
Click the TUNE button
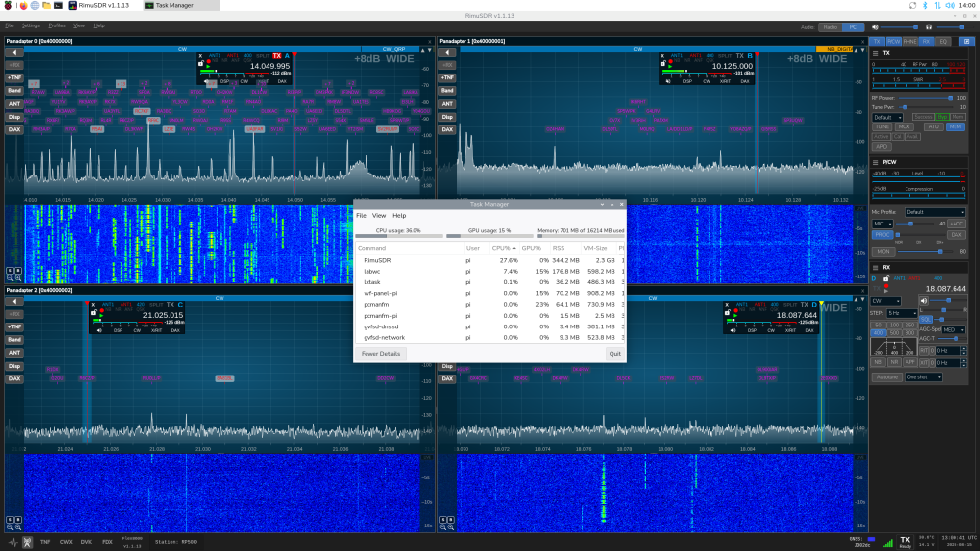pyautogui.click(x=882, y=126)
